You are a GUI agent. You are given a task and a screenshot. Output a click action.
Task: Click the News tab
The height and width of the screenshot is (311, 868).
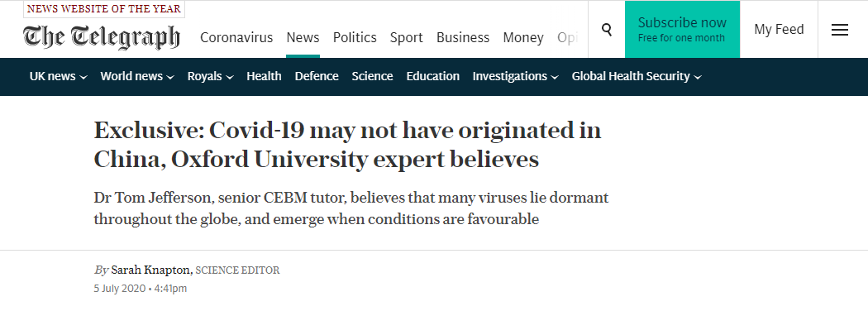click(303, 38)
